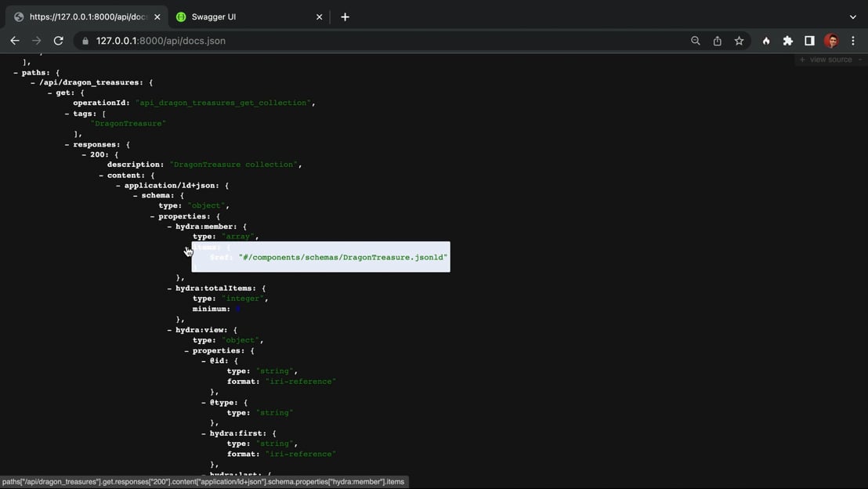Viewport: 868px width, 489px height.
Task: Collapse the /api/dragon_treasures node
Action: pos(33,82)
